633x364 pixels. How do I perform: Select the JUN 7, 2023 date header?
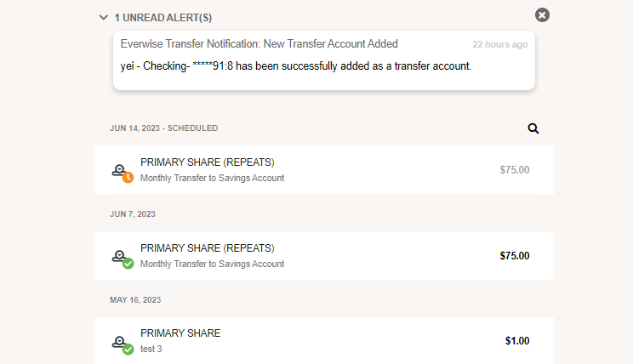point(133,214)
